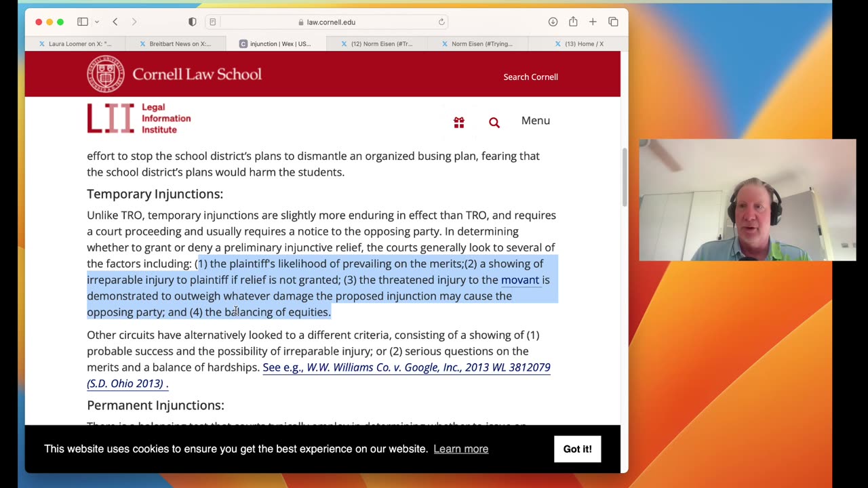Switch to the (13) Home / X tab
The image size is (868, 488).
coord(578,43)
